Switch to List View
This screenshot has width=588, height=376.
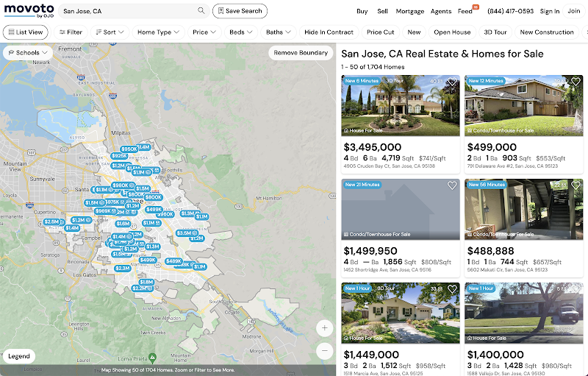pyautogui.click(x=26, y=32)
